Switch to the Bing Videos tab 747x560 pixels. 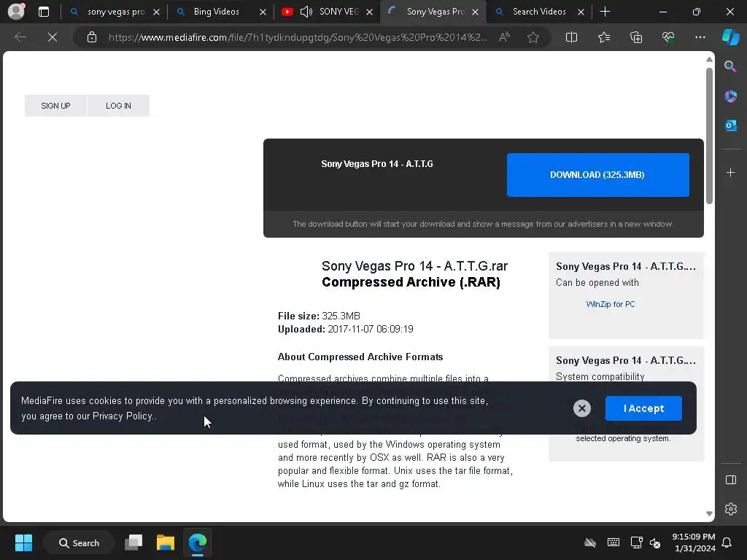point(216,12)
